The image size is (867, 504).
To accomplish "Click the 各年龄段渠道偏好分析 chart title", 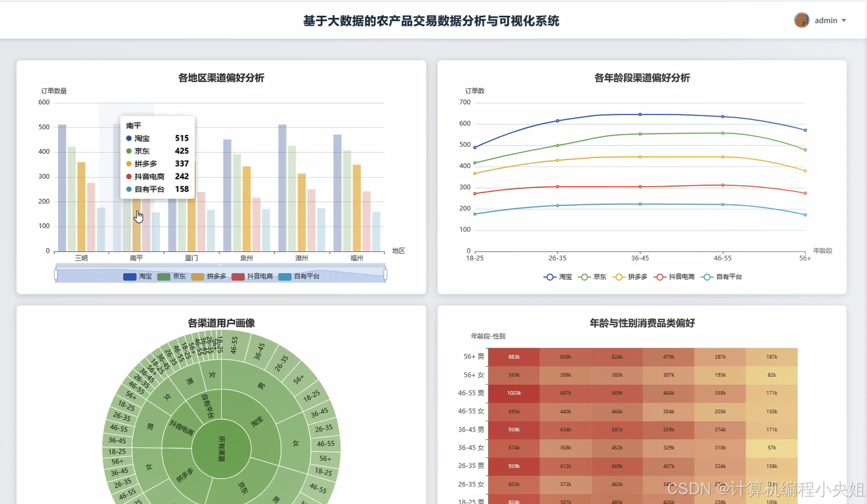I will tap(642, 78).
